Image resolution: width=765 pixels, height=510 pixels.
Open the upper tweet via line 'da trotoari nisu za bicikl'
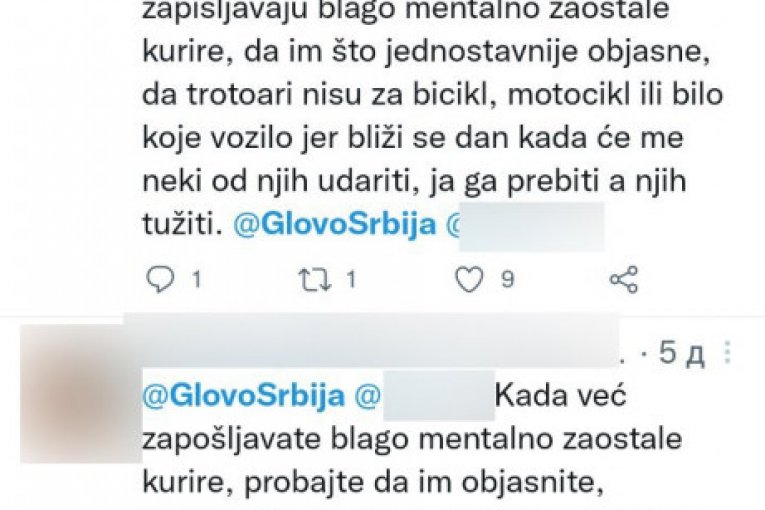432,96
